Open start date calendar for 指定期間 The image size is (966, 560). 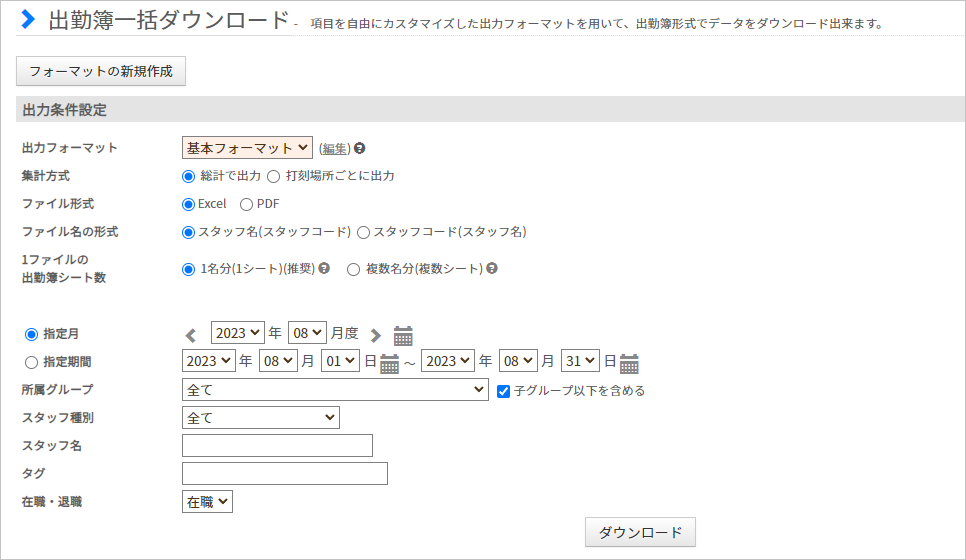click(x=389, y=363)
